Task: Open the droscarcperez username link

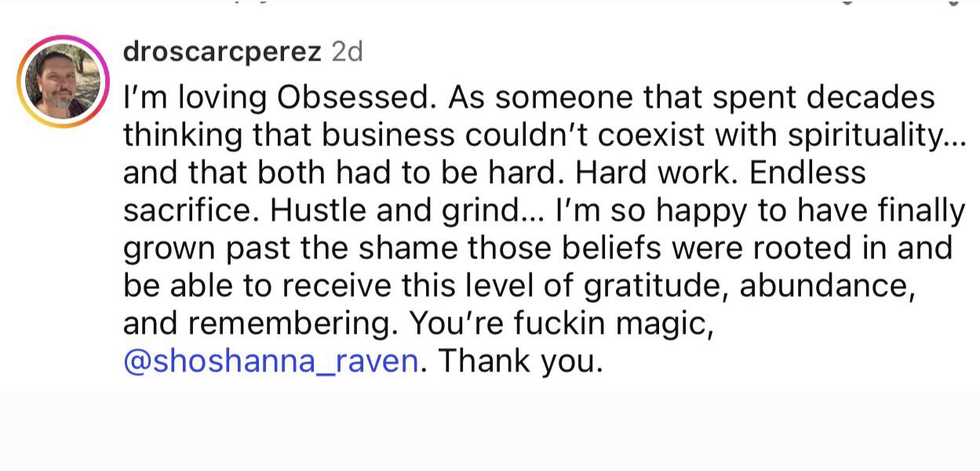Action: (223, 53)
